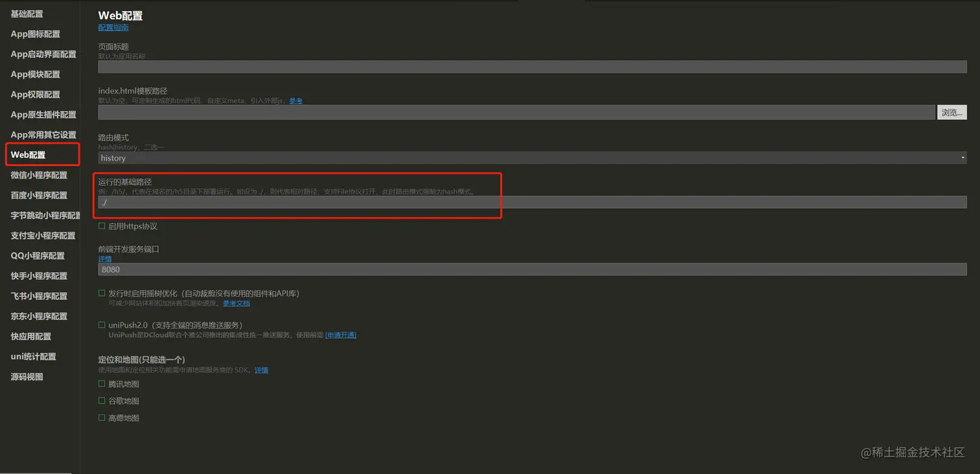This screenshot has width=980, height=474.
Task: Open 详情 link in 定位和地图 section
Action: click(x=261, y=370)
